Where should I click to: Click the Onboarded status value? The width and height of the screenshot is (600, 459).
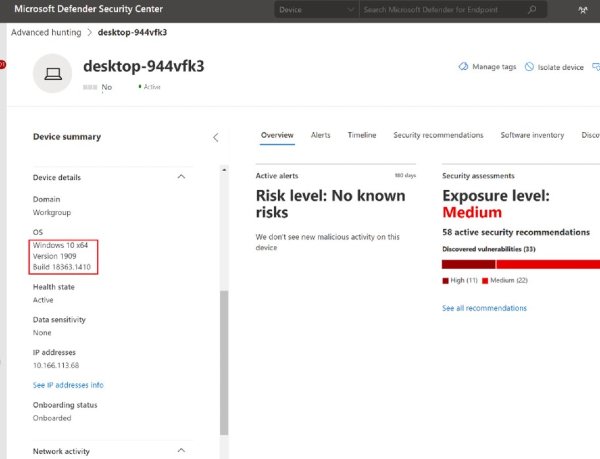click(x=52, y=418)
